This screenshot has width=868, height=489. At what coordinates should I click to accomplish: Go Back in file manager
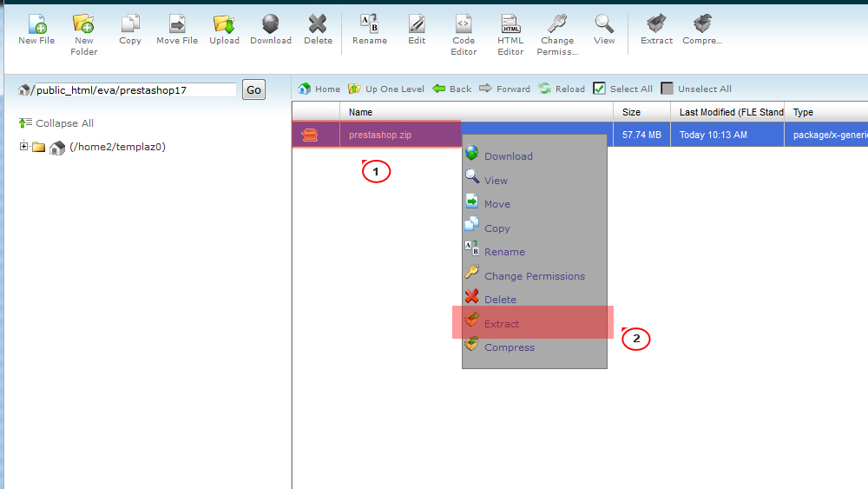tap(451, 89)
